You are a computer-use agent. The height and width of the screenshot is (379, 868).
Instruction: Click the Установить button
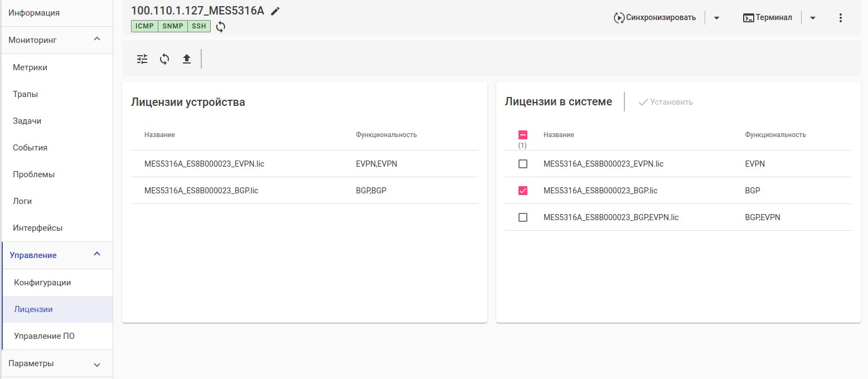[x=666, y=102]
